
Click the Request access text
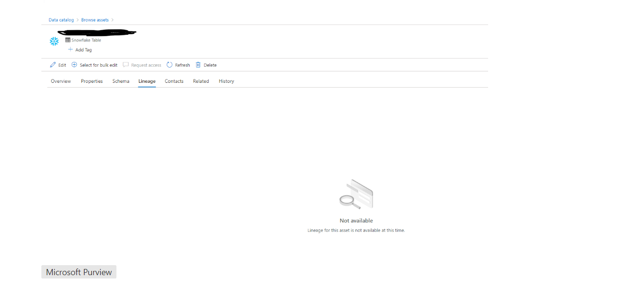pyautogui.click(x=146, y=65)
